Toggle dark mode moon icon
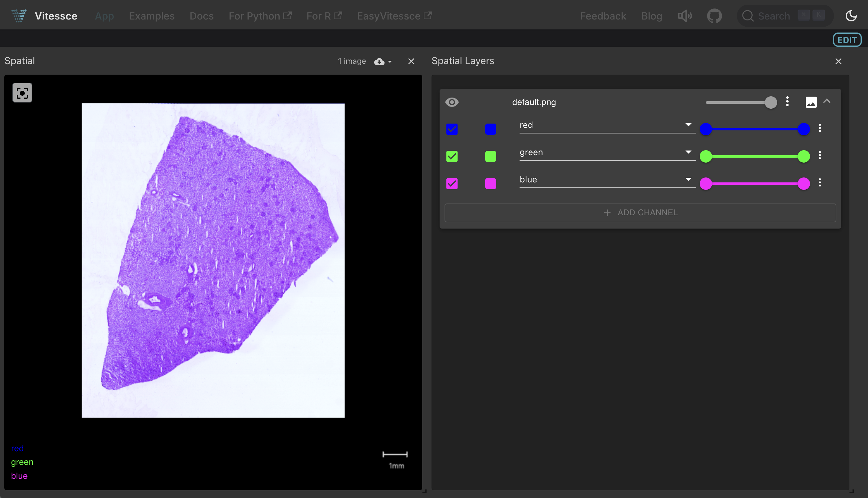This screenshot has width=868, height=498. [851, 16]
